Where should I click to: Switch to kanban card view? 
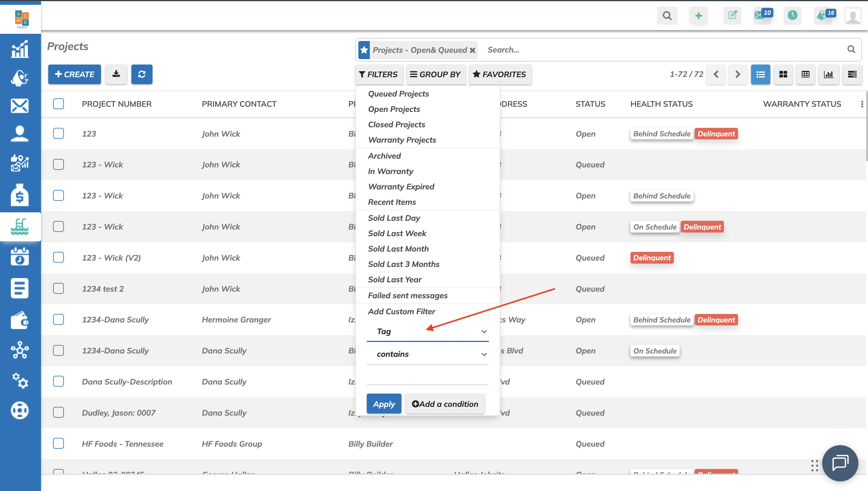click(783, 74)
